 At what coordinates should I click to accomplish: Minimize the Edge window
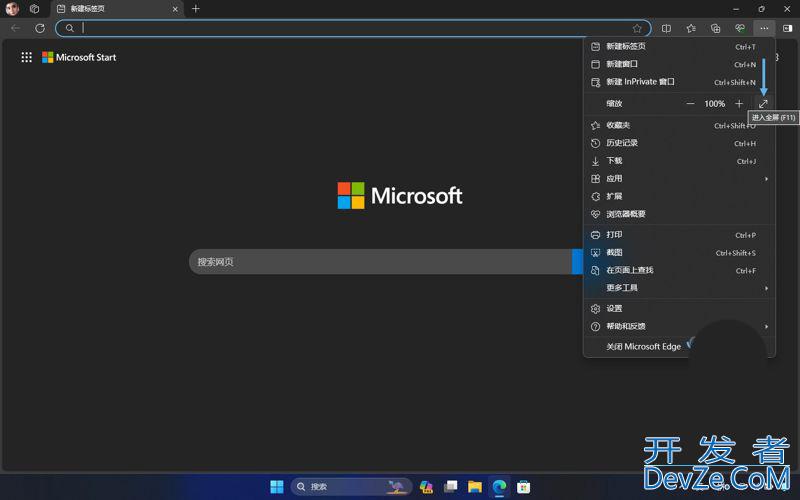coord(736,9)
